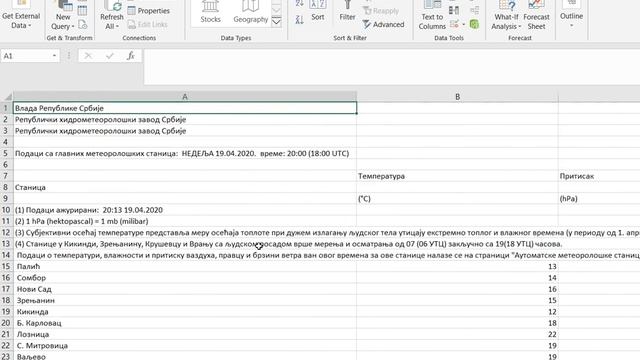Viewport: 640px width, 360px height.
Task: Click the Температура cell
Action: click(x=457, y=176)
